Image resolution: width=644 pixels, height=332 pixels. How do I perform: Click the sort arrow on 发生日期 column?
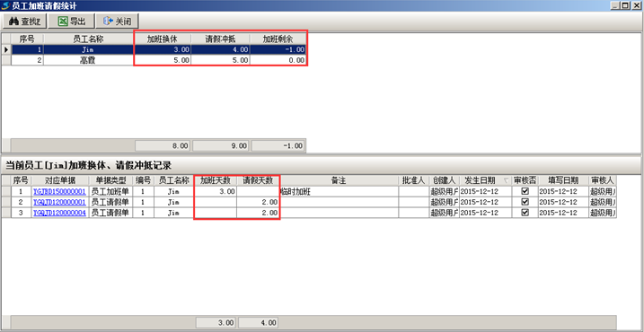pos(506,181)
